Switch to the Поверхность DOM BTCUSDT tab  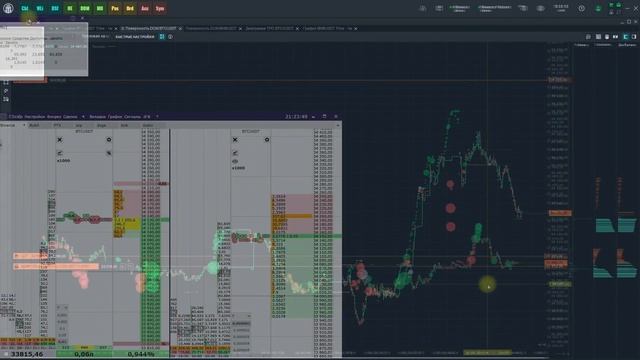150,29
